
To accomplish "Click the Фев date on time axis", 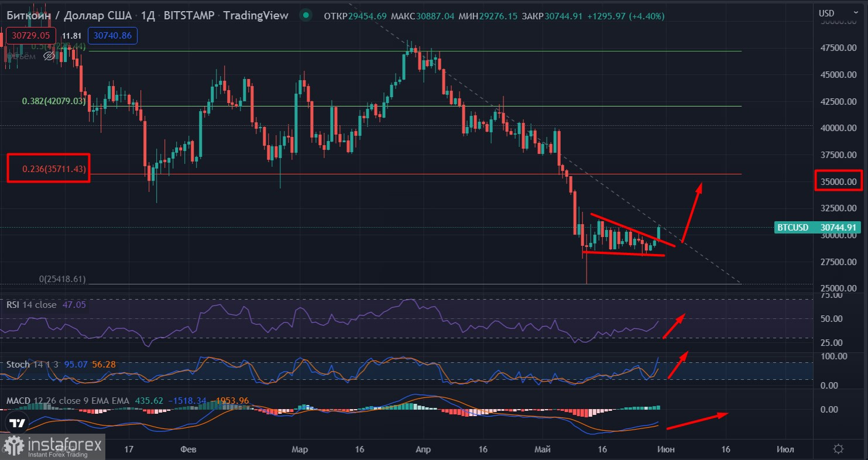I will [189, 449].
